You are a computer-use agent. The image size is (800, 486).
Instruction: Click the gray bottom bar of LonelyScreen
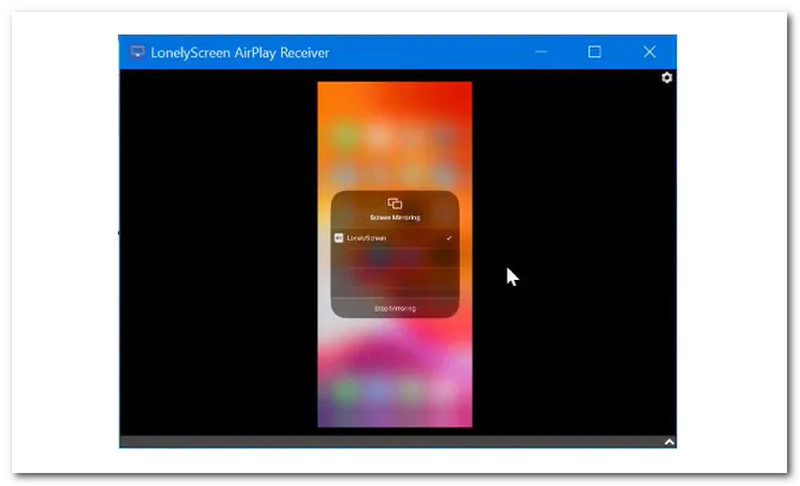point(398,442)
